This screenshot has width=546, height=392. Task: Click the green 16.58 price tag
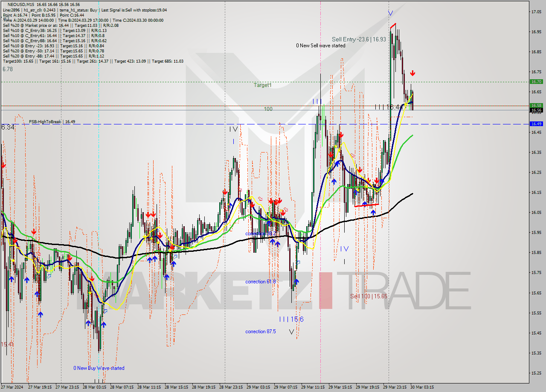[x=536, y=105]
